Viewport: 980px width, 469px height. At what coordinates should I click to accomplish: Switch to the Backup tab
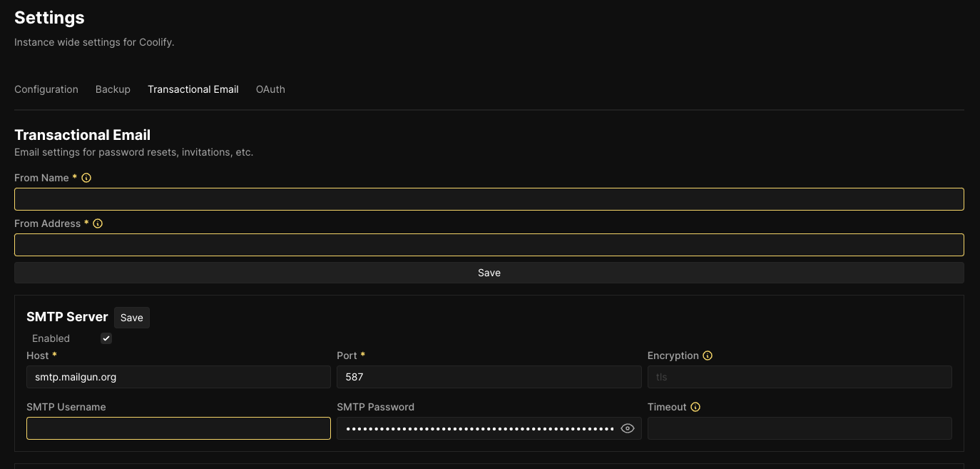click(113, 89)
